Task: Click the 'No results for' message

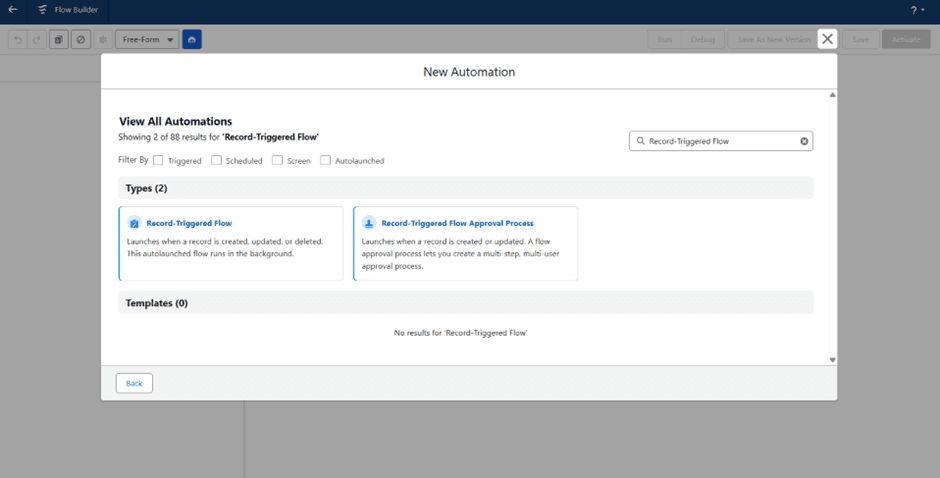Action: (x=460, y=333)
